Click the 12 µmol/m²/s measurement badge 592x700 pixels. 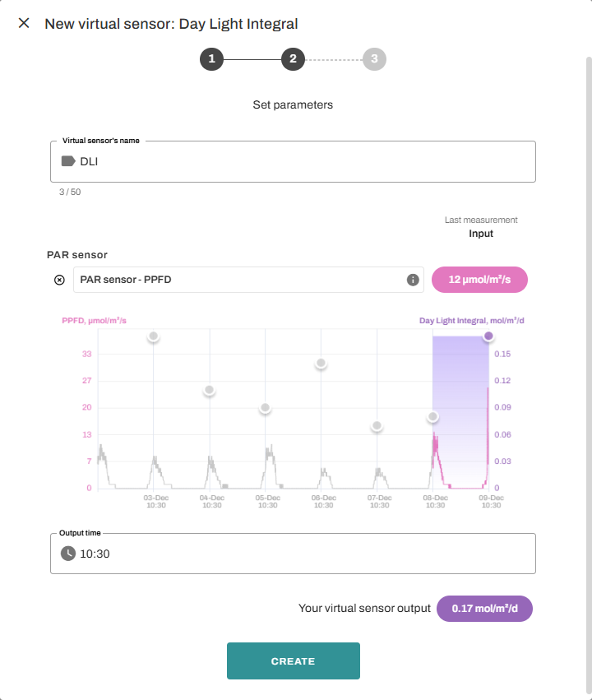pos(479,280)
